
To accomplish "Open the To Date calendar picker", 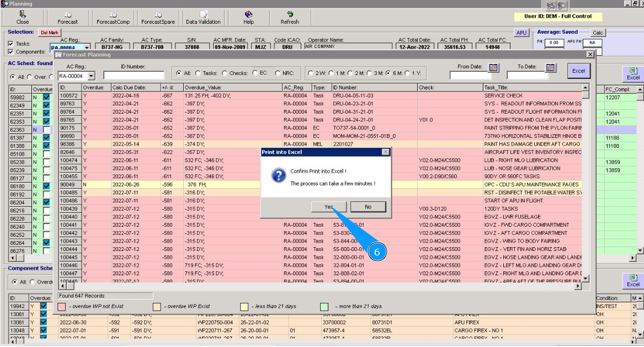I will click(550, 67).
